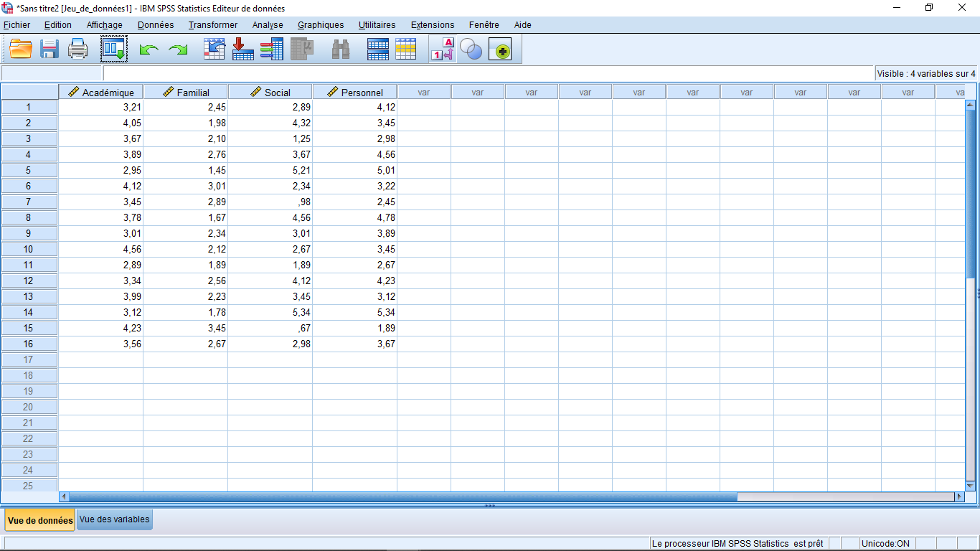980x551 pixels.
Task: Open the Transformer menu
Action: [213, 24]
